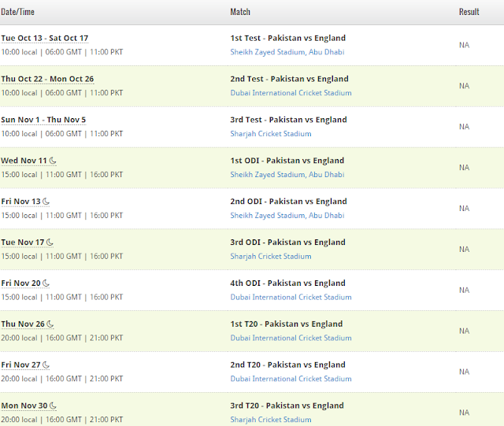Click the 2nd ODI - Pakistan vs England title
This screenshot has height=426, width=504.
pos(288,202)
